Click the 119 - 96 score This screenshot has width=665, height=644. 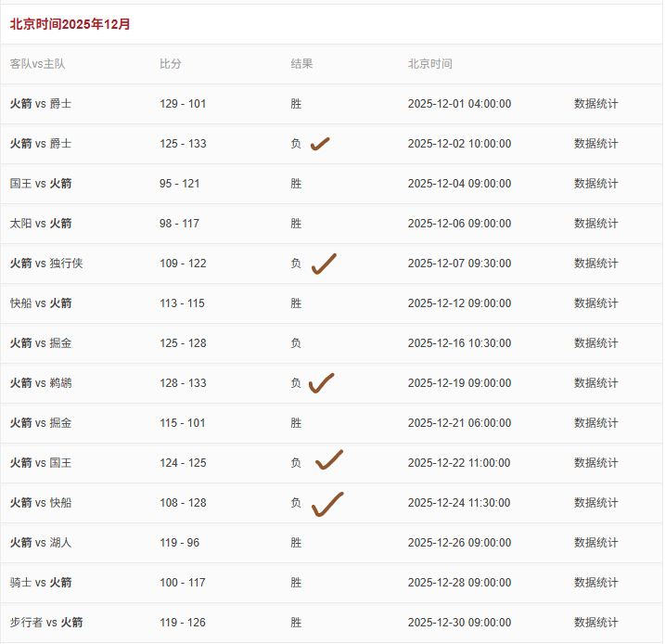click(x=179, y=543)
